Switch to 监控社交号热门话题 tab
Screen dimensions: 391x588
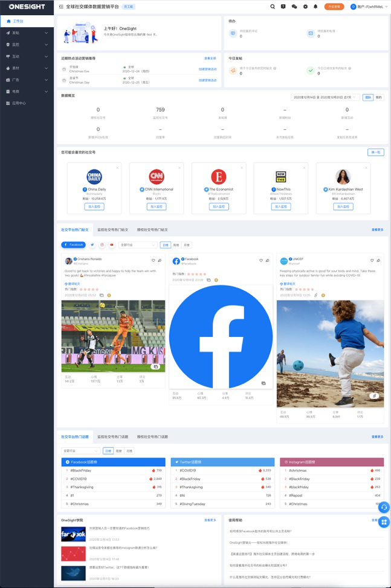[112, 437]
